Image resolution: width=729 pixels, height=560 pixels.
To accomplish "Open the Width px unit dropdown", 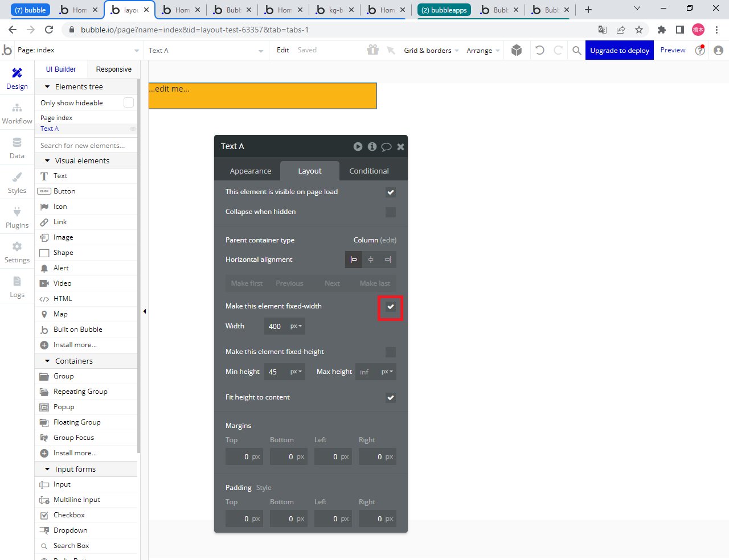I will 296,326.
